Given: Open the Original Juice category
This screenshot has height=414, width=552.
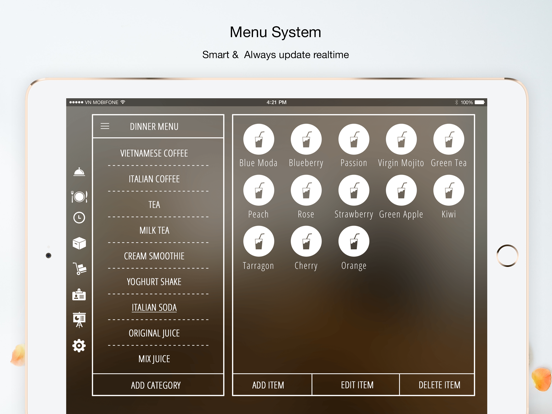Looking at the screenshot, I should click(154, 333).
